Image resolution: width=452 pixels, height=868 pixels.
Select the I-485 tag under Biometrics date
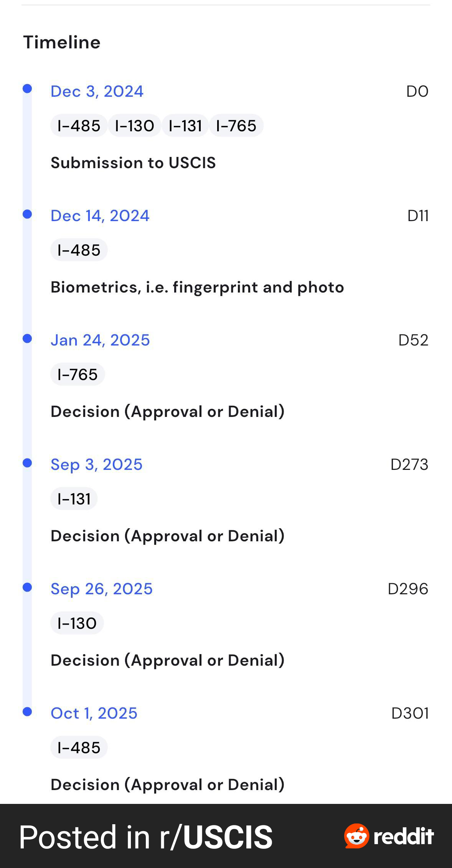[x=79, y=250]
